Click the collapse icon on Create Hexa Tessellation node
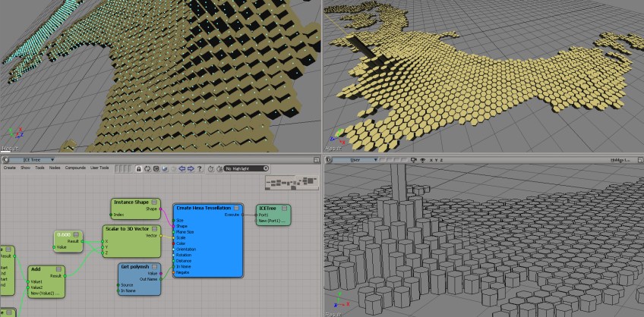This screenshot has width=644, height=317. (x=238, y=207)
